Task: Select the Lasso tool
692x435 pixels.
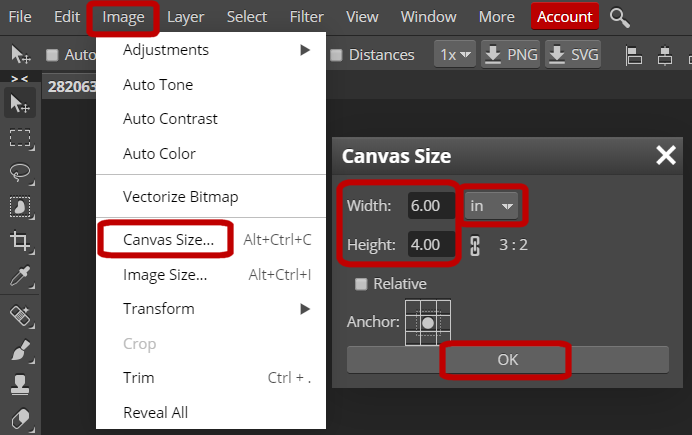Action: [x=20, y=172]
